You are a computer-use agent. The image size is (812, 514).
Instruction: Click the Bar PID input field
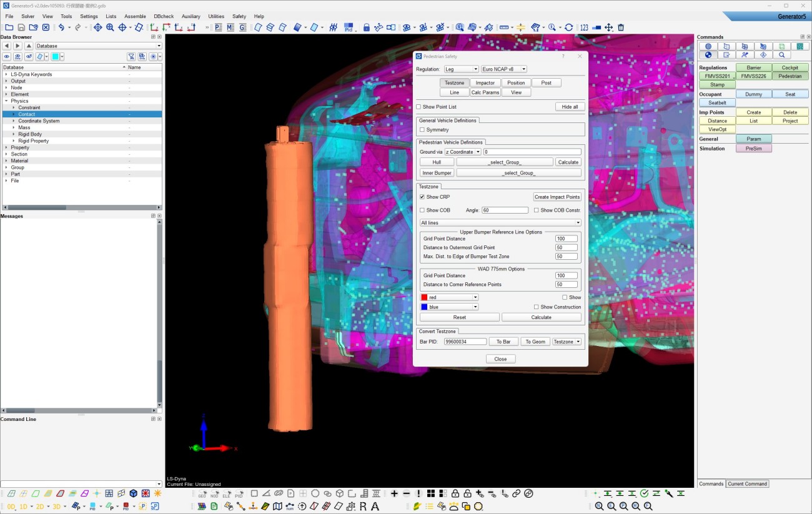point(465,342)
